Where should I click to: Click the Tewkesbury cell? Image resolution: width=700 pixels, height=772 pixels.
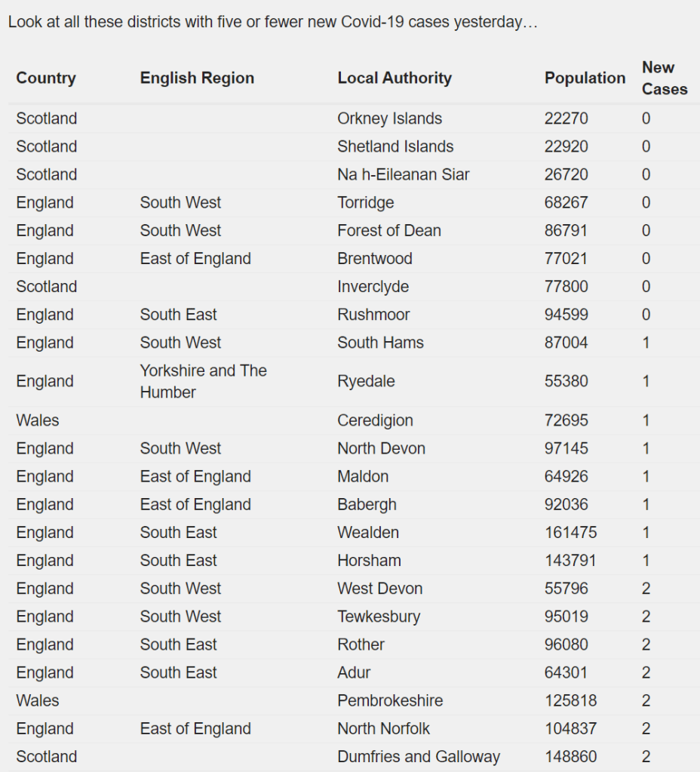(379, 616)
